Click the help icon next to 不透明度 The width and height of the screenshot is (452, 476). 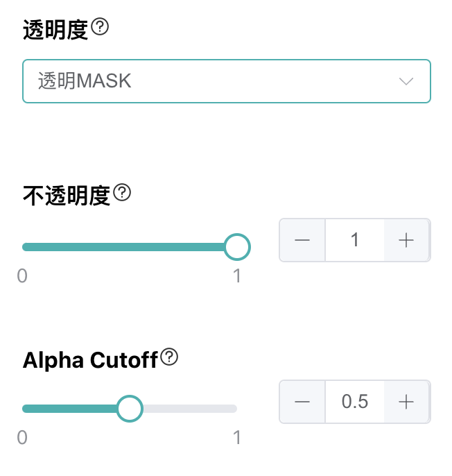coord(123,192)
